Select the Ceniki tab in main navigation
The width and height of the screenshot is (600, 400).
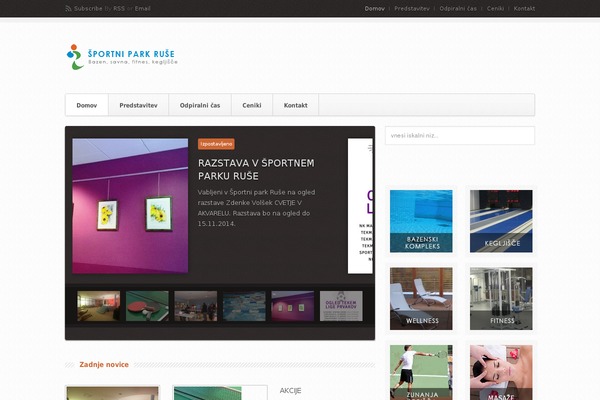click(x=252, y=105)
